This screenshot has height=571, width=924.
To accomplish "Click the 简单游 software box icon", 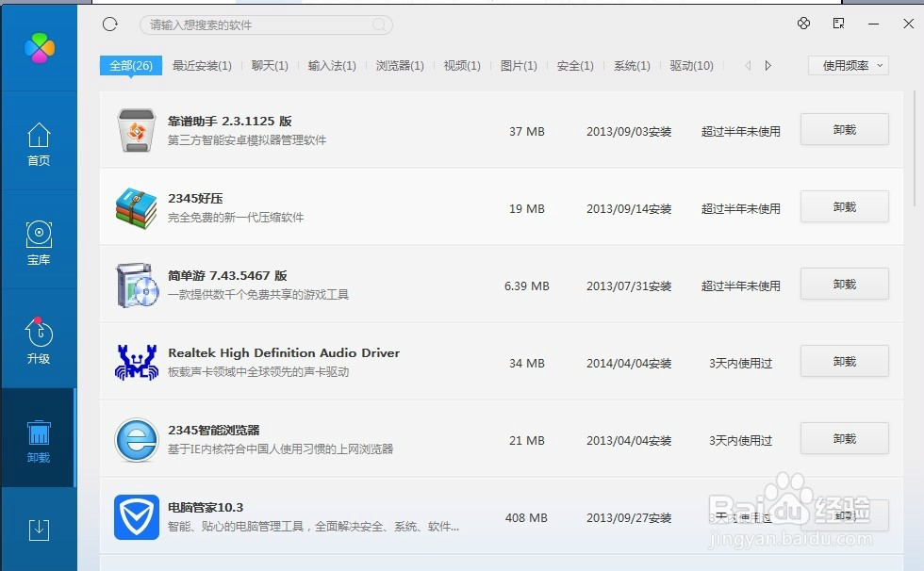I will point(138,285).
